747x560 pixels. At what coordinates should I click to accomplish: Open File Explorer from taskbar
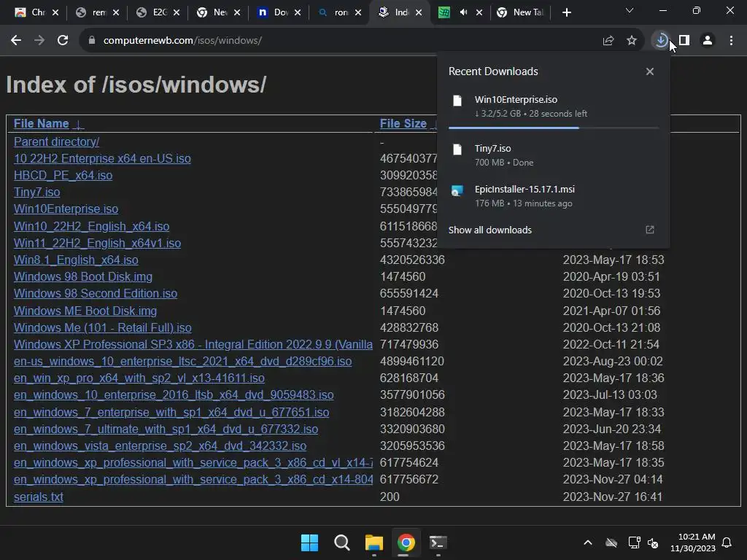click(374, 542)
